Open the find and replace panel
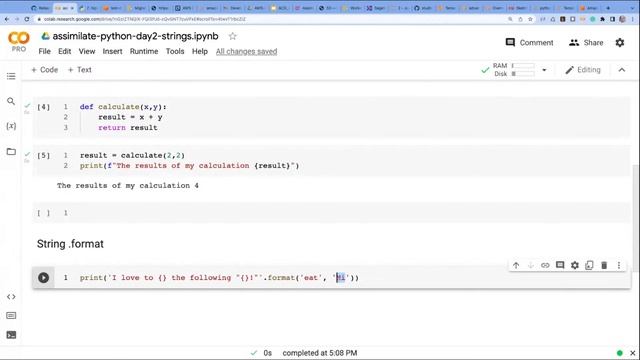Screen dimensions: 640x360 [x=11, y=101]
